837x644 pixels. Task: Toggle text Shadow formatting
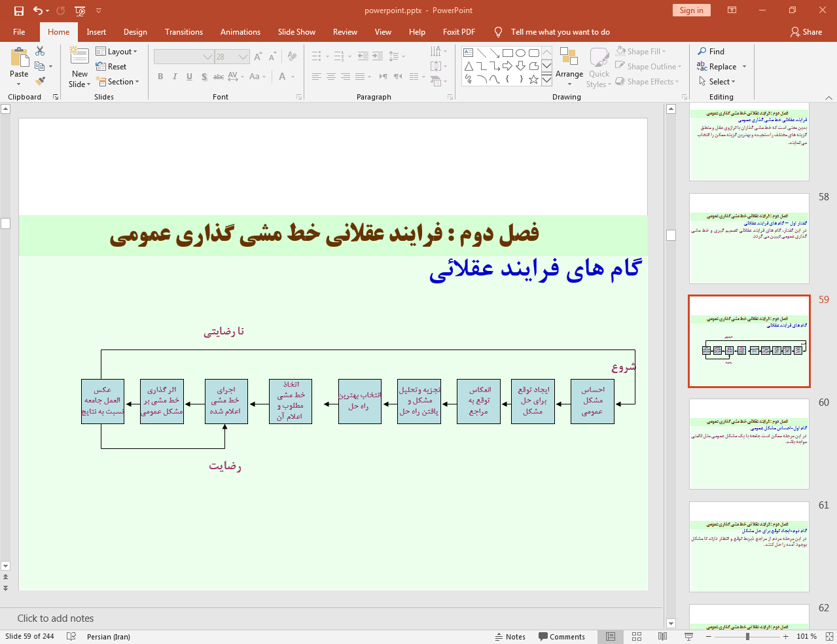tap(204, 77)
